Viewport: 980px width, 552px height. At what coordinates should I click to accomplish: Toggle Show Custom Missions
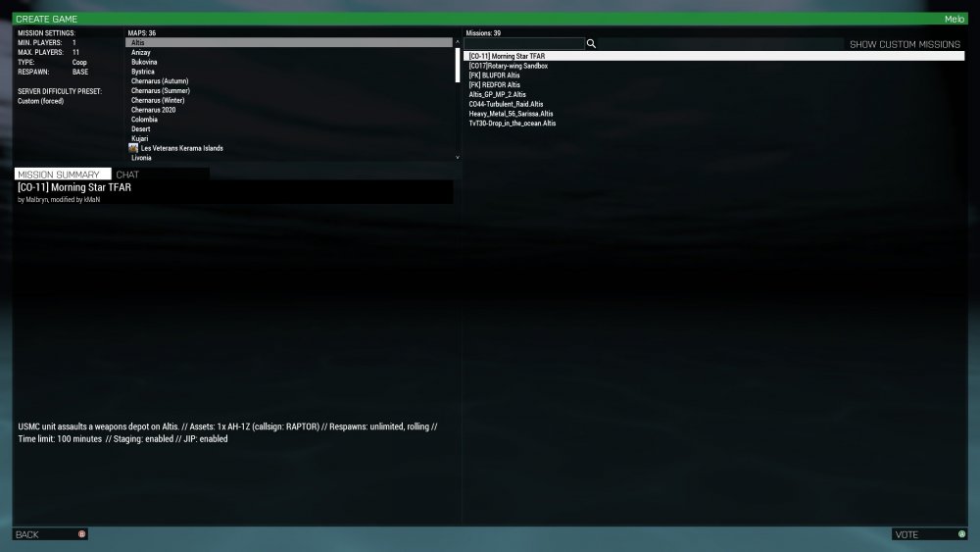(x=905, y=44)
